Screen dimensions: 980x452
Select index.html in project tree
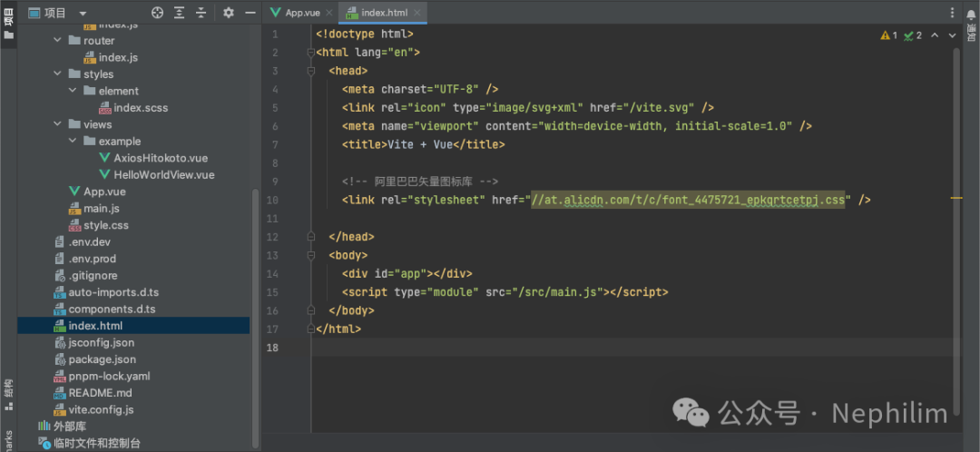pos(133,326)
